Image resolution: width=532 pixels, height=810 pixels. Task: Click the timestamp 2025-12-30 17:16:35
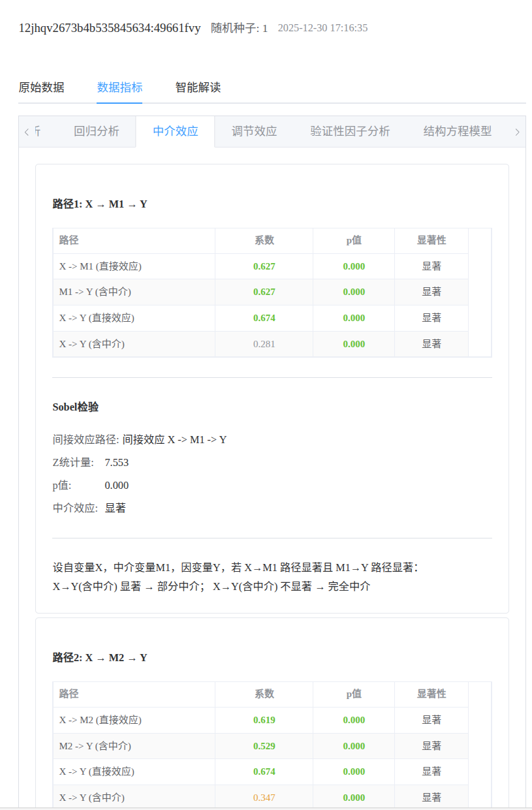(x=323, y=27)
